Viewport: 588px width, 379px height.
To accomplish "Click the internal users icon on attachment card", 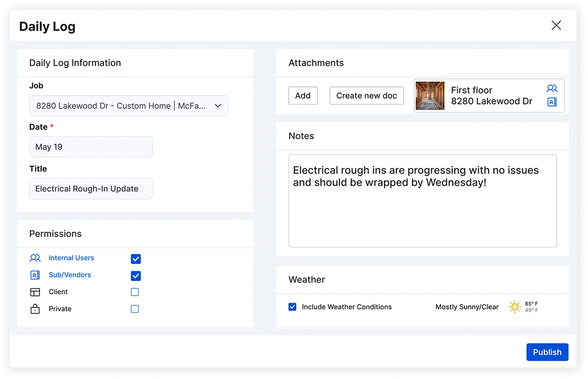I will point(552,89).
